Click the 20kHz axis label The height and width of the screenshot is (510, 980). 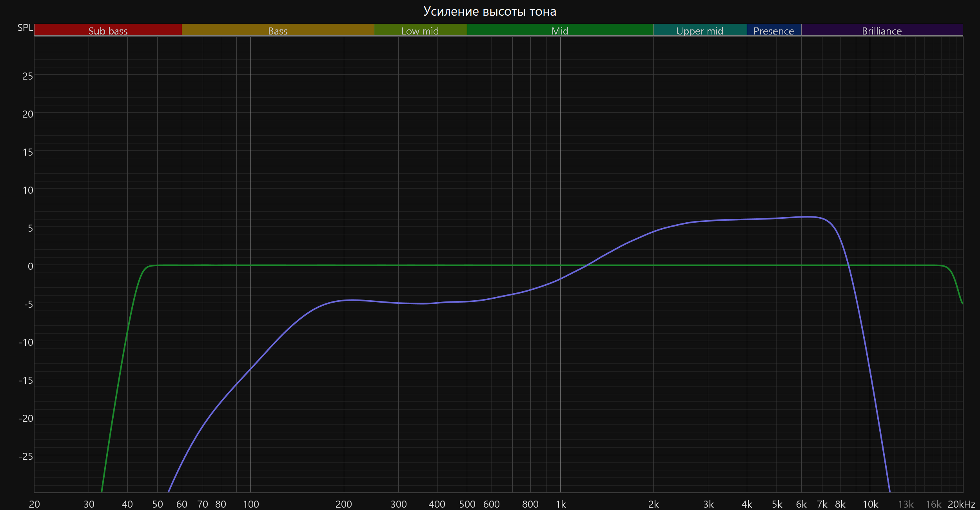[x=961, y=504]
